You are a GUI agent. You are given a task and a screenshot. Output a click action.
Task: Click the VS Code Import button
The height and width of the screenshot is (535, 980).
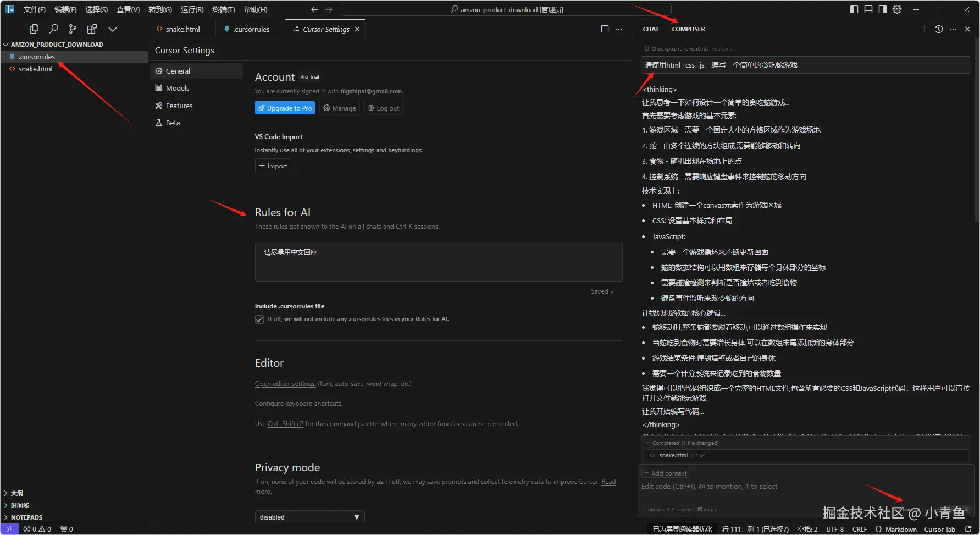273,166
